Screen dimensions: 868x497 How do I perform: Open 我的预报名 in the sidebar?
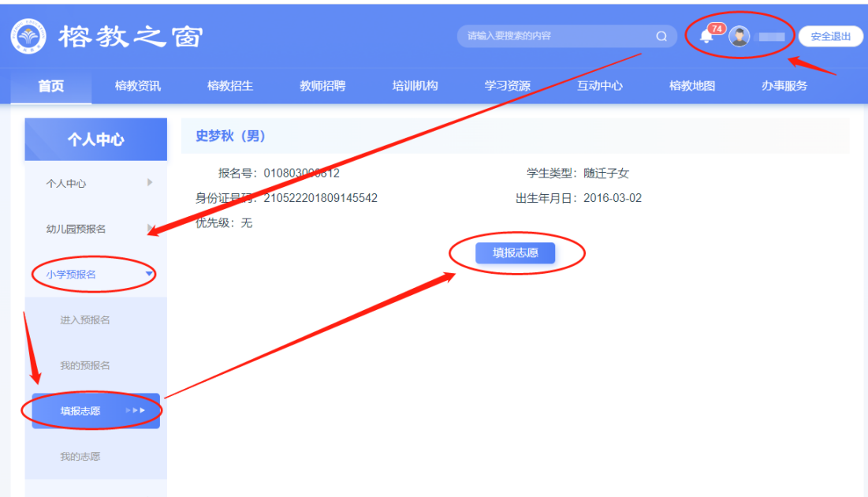(85, 366)
